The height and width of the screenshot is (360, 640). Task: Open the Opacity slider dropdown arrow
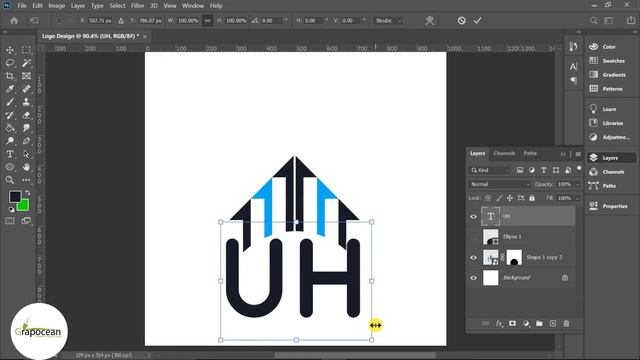(577, 184)
